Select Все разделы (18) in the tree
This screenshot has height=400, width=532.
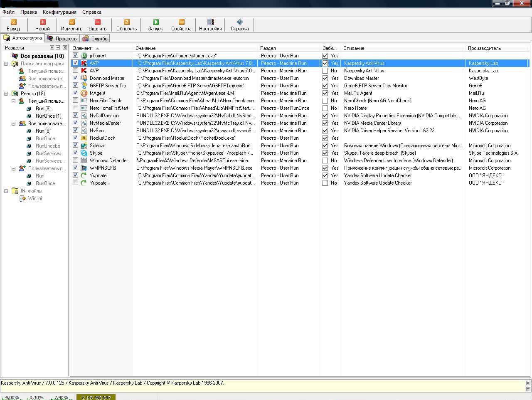pos(42,56)
